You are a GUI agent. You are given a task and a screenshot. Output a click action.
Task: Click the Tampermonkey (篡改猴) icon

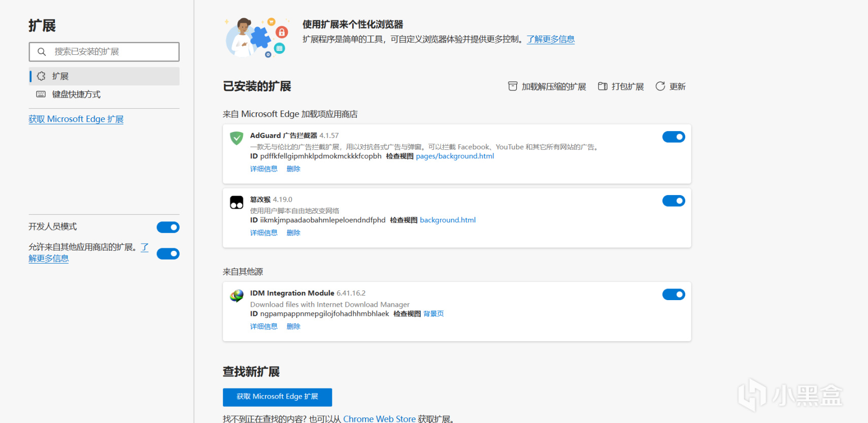pyautogui.click(x=237, y=202)
